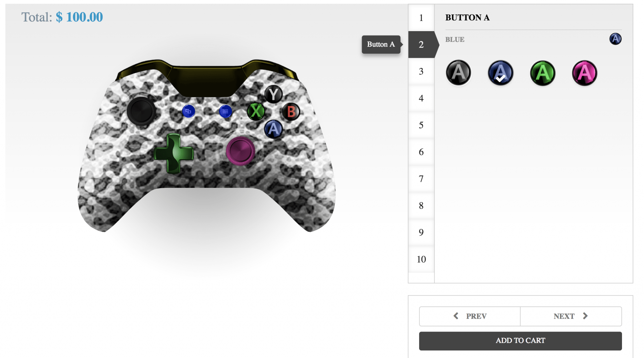Image resolution: width=644 pixels, height=358 pixels.
Task: Click the blue A preview icon beside BLUE
Action: (x=615, y=39)
